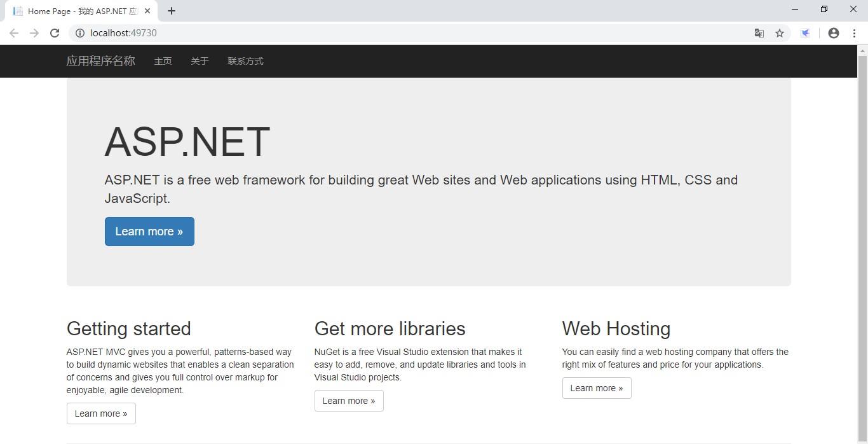Open the 联系方式 navbar link
This screenshot has width=868, height=444.
click(x=245, y=61)
